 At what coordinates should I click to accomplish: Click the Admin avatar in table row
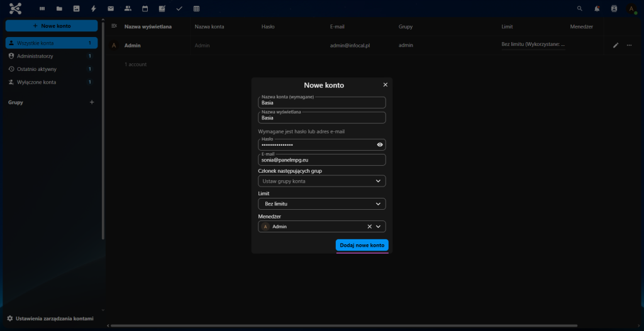114,45
